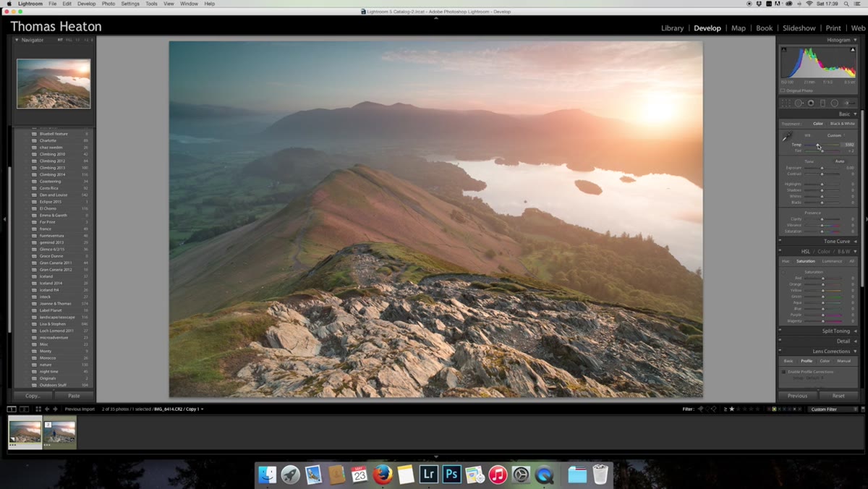
Task: Toggle the Detail panel switch
Action: tap(780, 341)
